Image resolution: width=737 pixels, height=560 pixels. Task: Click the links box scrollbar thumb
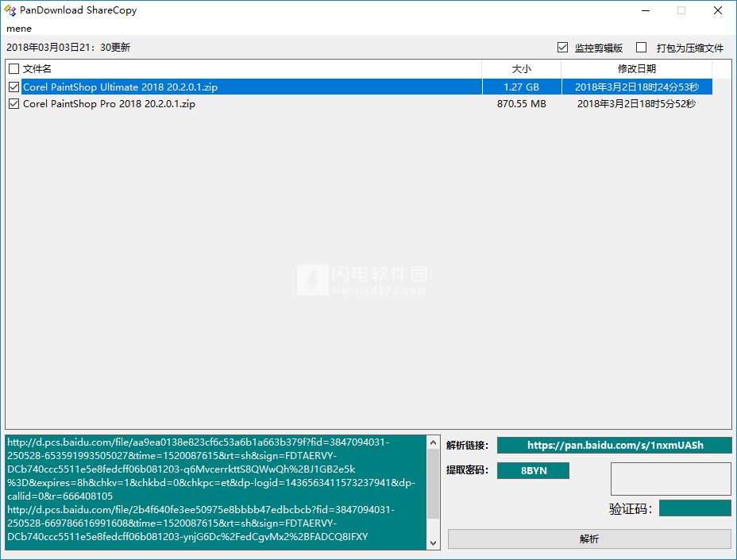click(x=434, y=485)
